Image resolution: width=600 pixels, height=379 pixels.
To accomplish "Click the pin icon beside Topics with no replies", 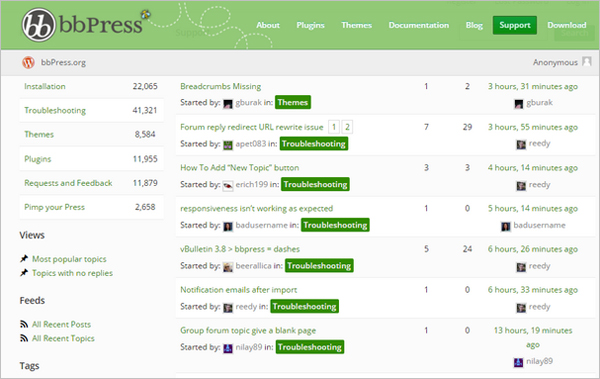I will pos(24,273).
